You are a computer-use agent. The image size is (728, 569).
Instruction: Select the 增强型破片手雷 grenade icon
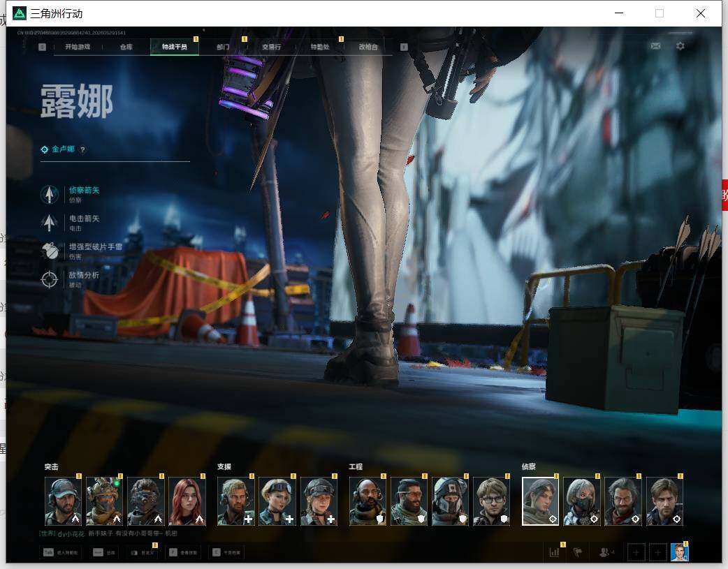(x=49, y=251)
